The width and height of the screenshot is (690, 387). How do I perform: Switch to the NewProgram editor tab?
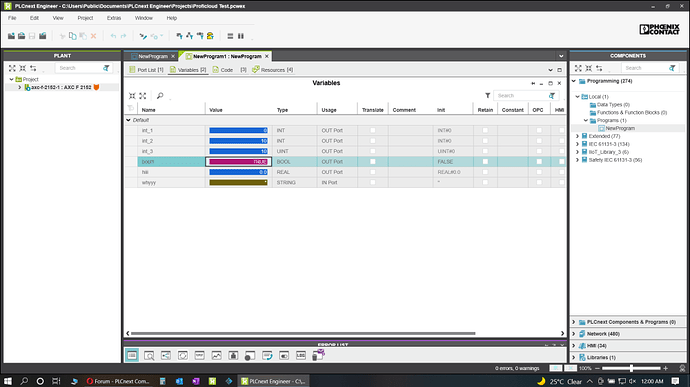(150, 56)
